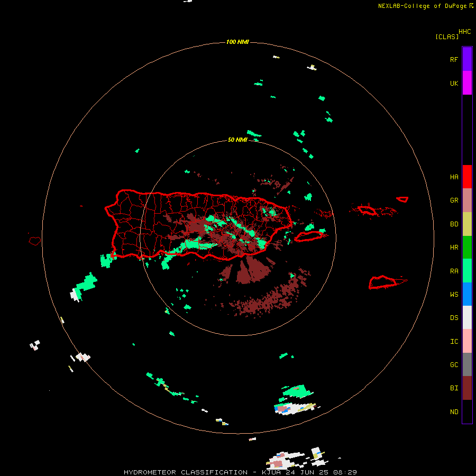This screenshot has width=476, height=476.
Task: Click the [CLAS] legend header
Action: tap(447, 36)
